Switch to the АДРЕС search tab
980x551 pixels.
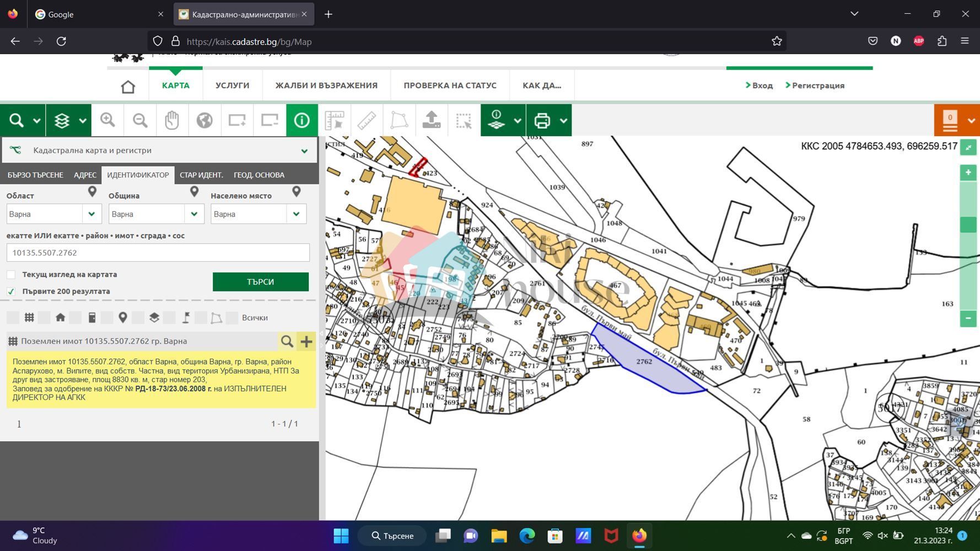click(x=85, y=175)
